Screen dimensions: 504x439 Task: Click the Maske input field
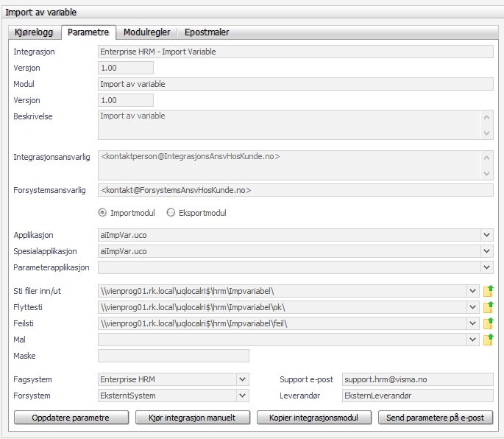174,356
